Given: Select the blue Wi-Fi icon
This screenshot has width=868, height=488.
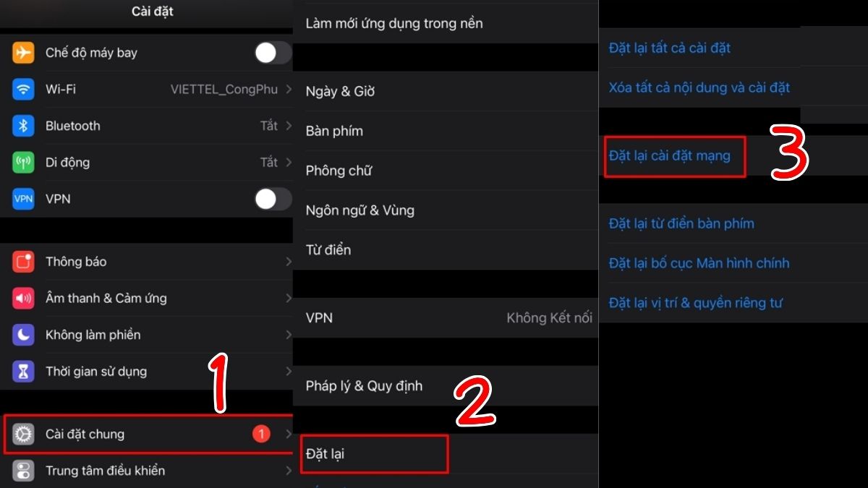Looking at the screenshot, I should click(x=24, y=89).
